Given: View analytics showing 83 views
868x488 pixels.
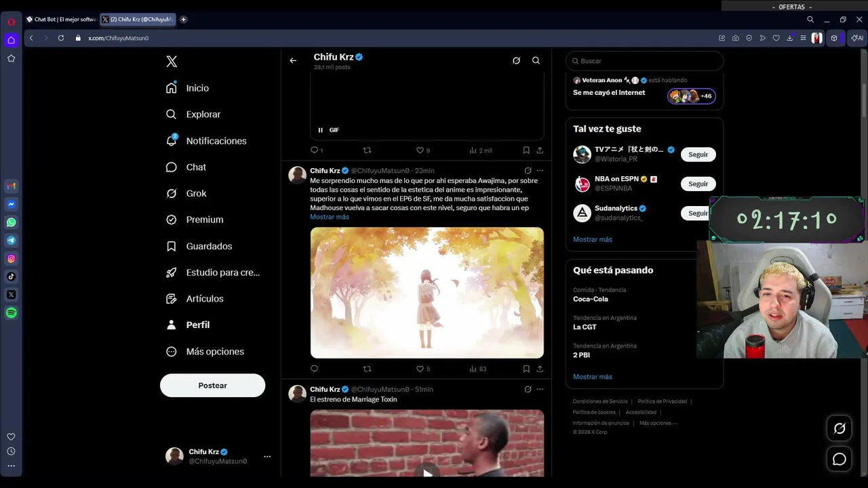Looking at the screenshot, I should pyautogui.click(x=478, y=369).
